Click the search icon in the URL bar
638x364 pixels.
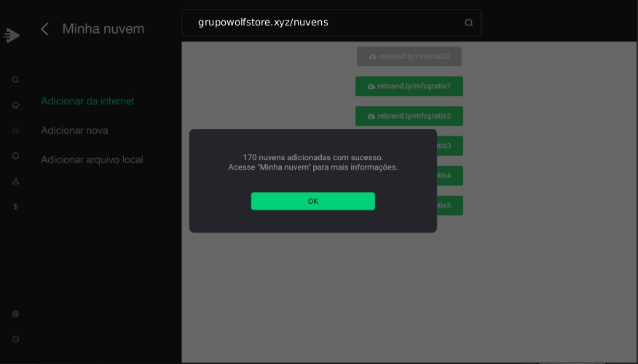(x=468, y=23)
